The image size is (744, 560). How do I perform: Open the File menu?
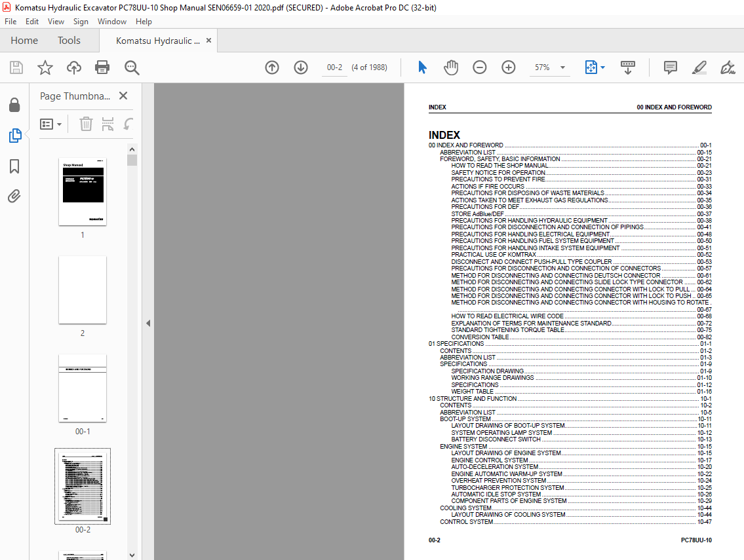tap(10, 22)
